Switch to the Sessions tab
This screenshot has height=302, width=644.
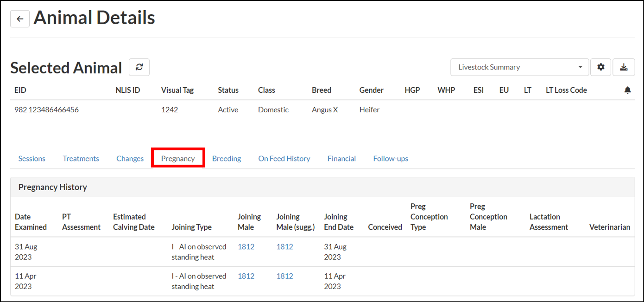(32, 159)
